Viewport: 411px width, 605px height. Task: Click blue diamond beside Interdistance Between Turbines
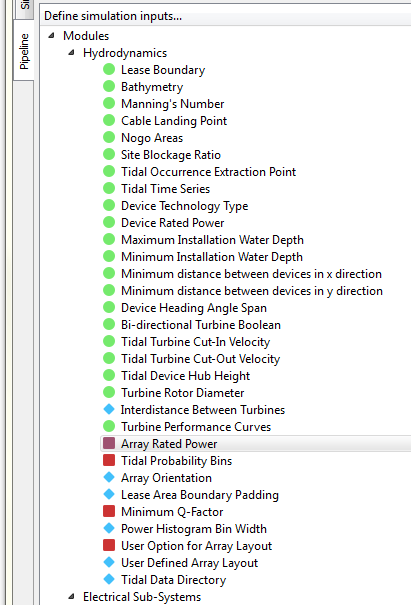point(109,409)
